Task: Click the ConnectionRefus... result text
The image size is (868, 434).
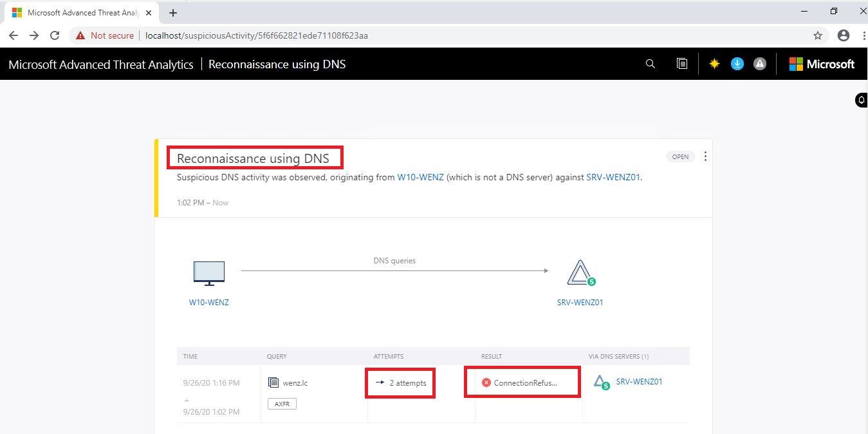Action: click(x=525, y=382)
